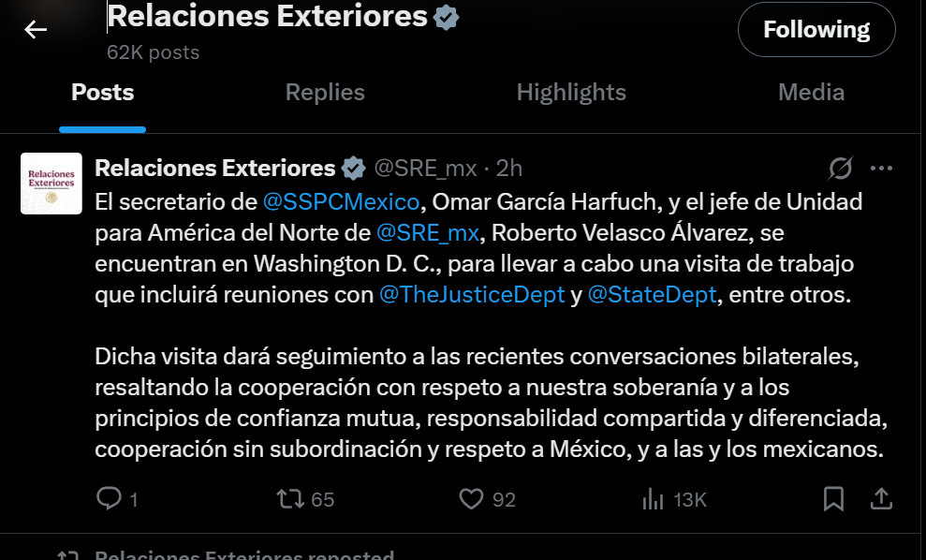Screen dimensions: 926x560
Task: Repost the tweet using the retweet icon
Action: pyautogui.click(x=290, y=499)
